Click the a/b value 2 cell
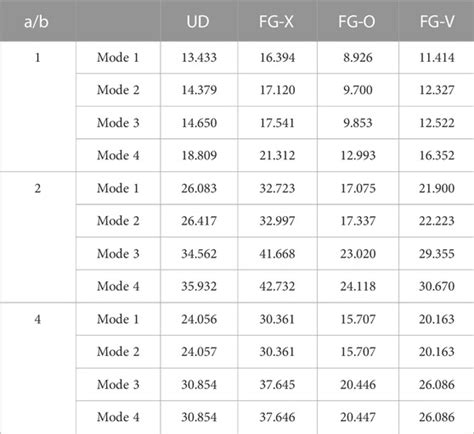Viewport: 474px width, 434px height. [x=38, y=189]
